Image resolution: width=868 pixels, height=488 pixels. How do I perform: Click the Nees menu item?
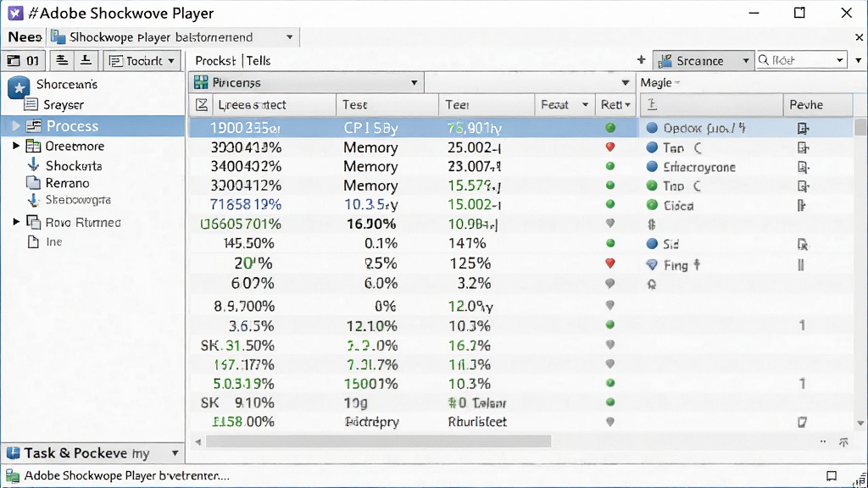pos(25,37)
